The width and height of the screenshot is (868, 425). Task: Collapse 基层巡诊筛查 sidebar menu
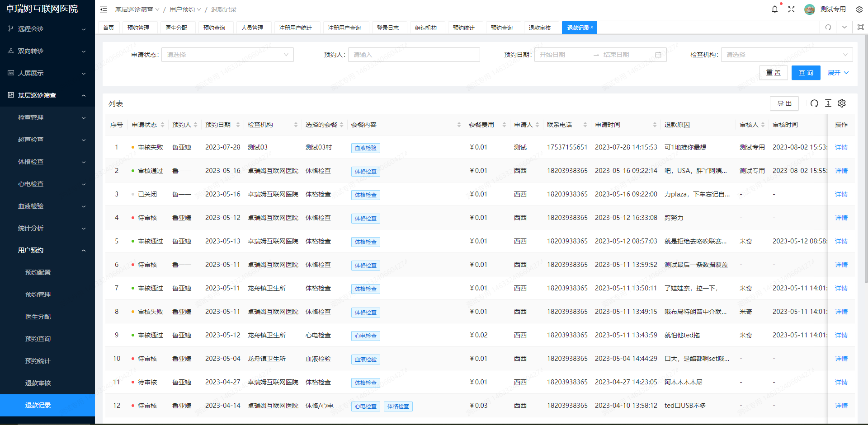(47, 95)
